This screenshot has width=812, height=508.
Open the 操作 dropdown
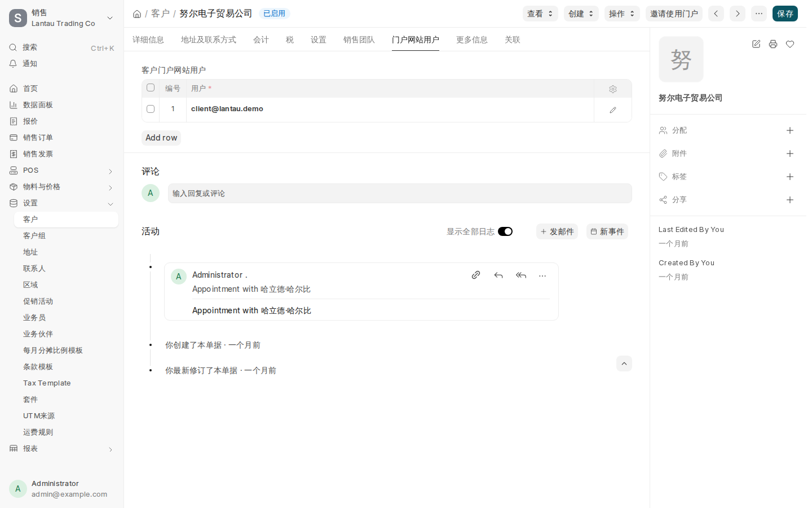[x=622, y=14]
